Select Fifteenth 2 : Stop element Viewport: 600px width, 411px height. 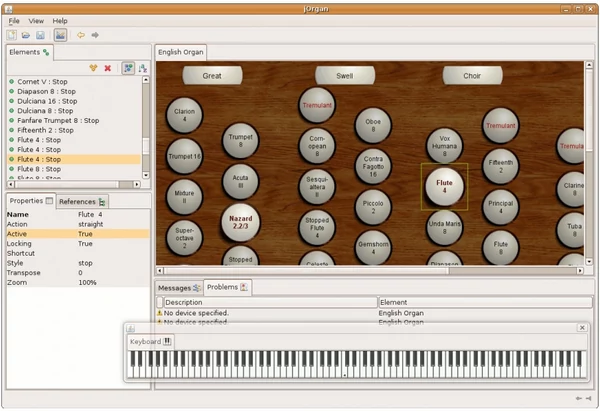[x=75, y=130]
